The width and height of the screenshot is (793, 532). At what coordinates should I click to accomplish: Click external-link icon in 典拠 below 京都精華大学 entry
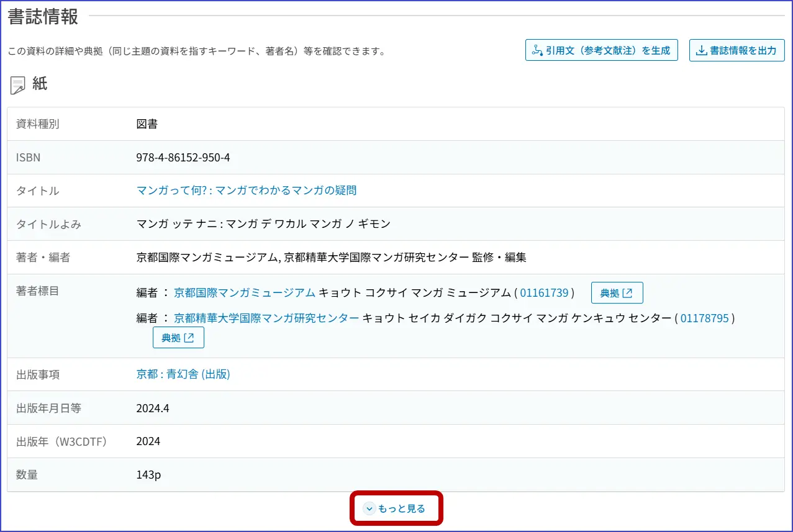pos(189,338)
